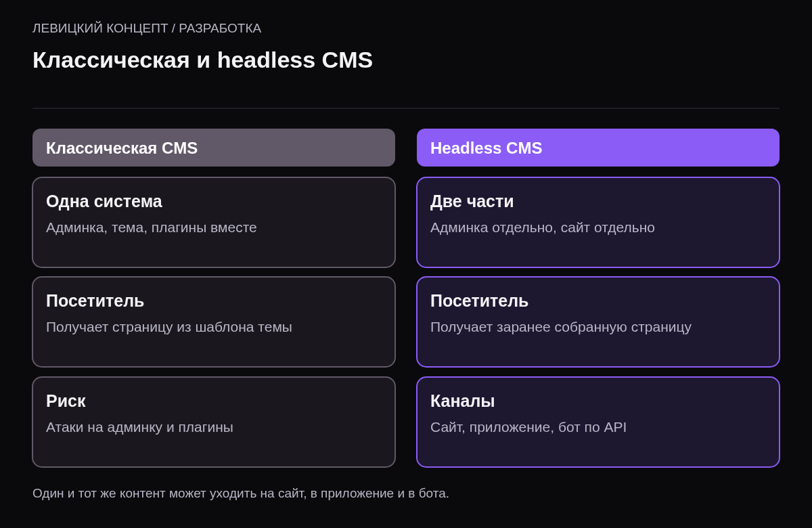Image resolution: width=812 pixels, height=528 pixels.
Task: Click text Атаки на админку и плагины
Action: click(139, 427)
